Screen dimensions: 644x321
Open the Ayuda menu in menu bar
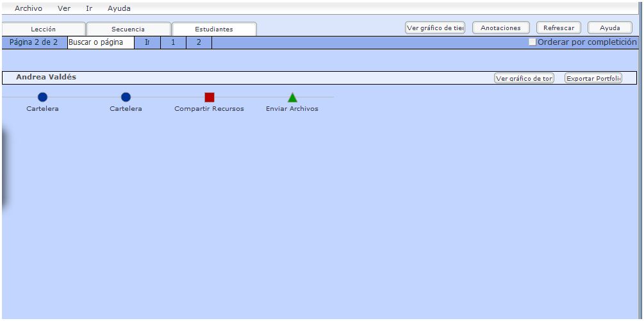119,9
